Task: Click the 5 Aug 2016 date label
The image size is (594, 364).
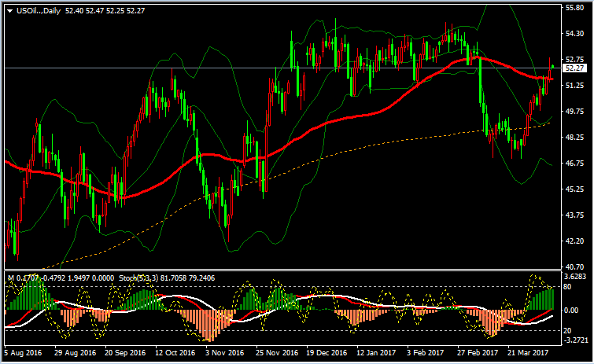Action: click(x=23, y=353)
